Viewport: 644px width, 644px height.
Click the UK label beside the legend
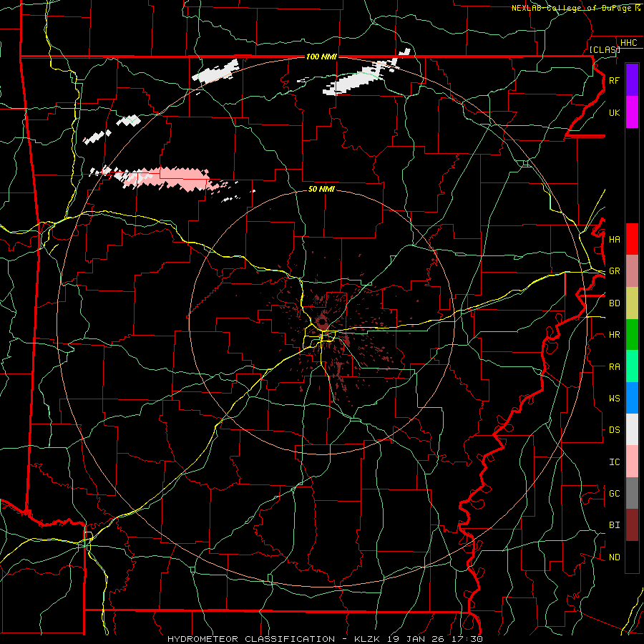pos(614,112)
